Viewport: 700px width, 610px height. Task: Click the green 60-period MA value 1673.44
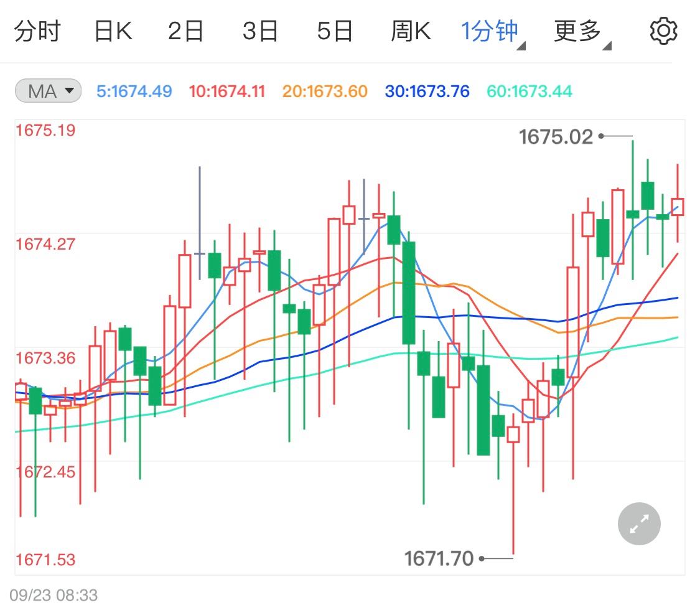tap(530, 91)
